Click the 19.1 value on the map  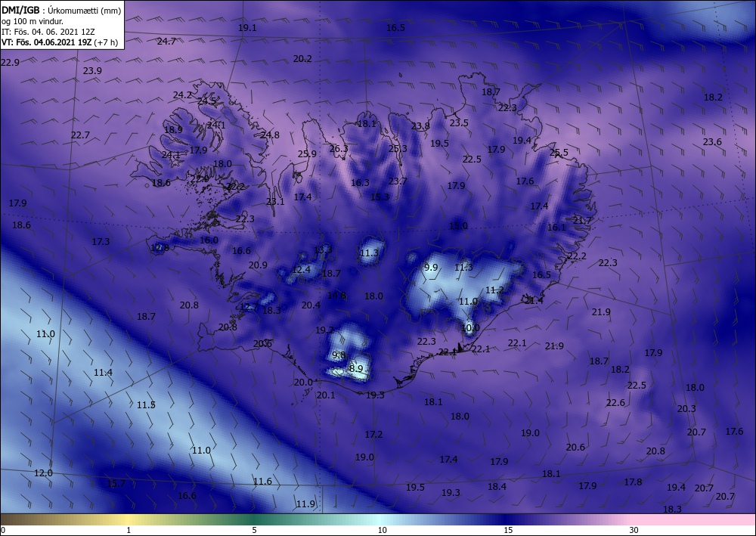[x=247, y=28]
